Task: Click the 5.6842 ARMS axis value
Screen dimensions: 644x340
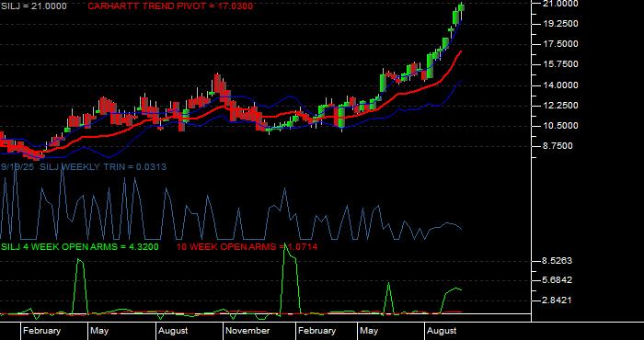Action: (x=558, y=280)
